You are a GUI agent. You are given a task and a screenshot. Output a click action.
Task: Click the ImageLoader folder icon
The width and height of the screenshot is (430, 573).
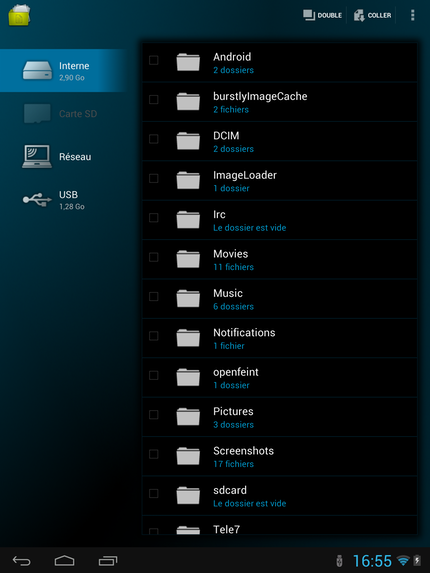(188, 180)
